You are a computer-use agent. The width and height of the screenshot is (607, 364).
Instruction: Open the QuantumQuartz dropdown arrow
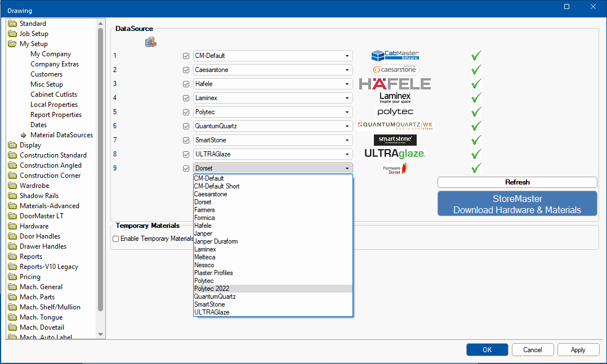(347, 126)
